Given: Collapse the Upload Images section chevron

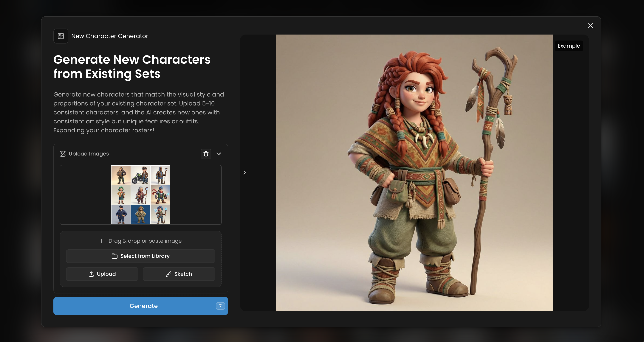Looking at the screenshot, I should click(219, 154).
